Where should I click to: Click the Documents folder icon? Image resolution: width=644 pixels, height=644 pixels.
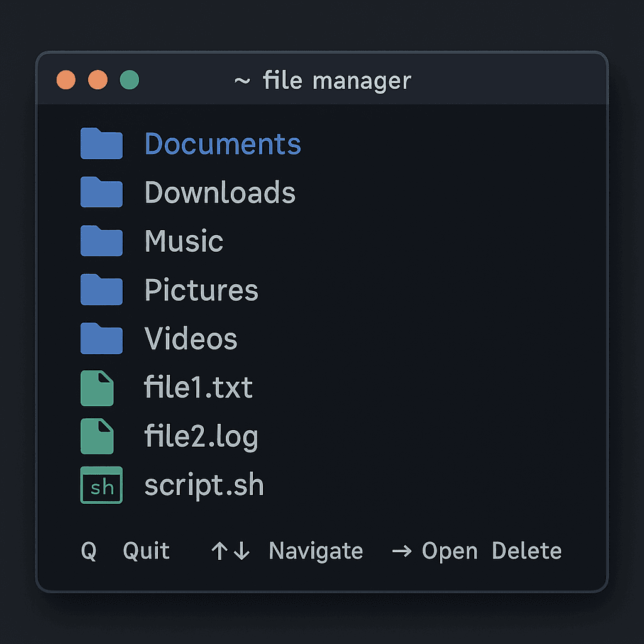101,143
